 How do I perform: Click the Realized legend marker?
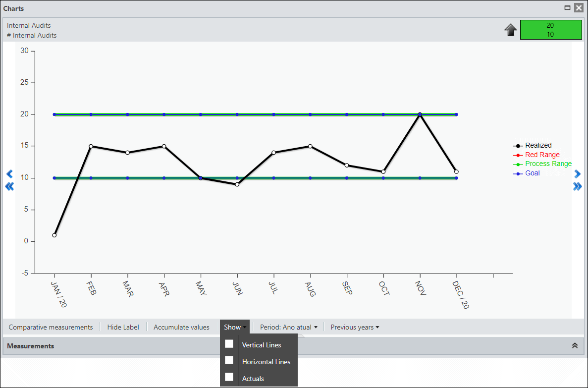point(518,146)
